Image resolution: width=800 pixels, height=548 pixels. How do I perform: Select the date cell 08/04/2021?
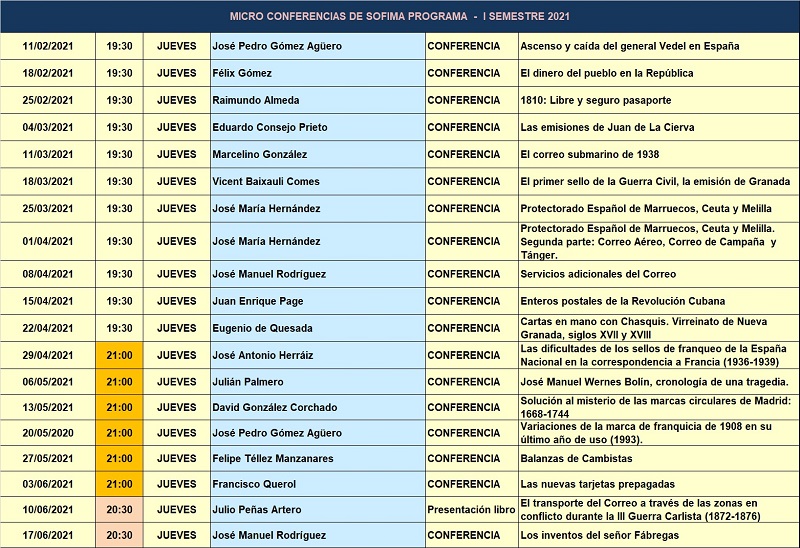48,274
